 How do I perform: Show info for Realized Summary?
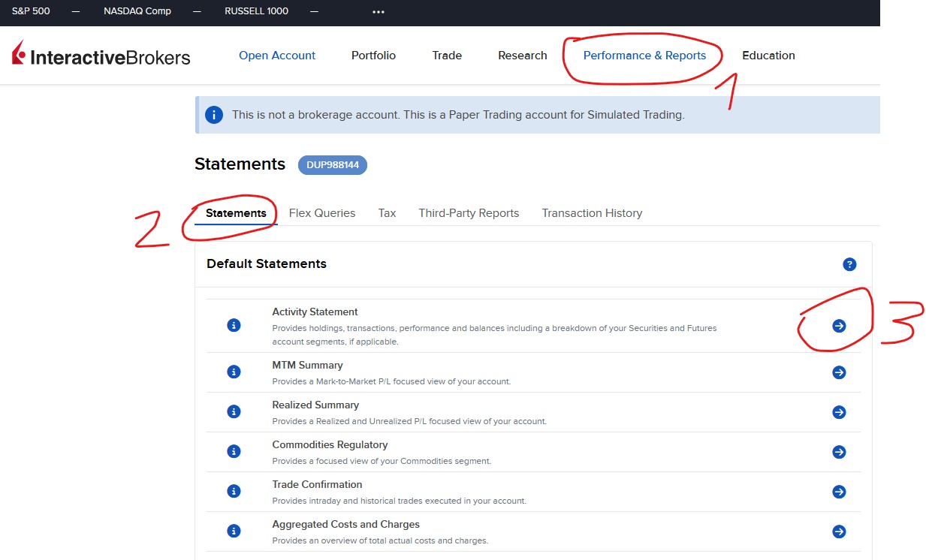[234, 412]
